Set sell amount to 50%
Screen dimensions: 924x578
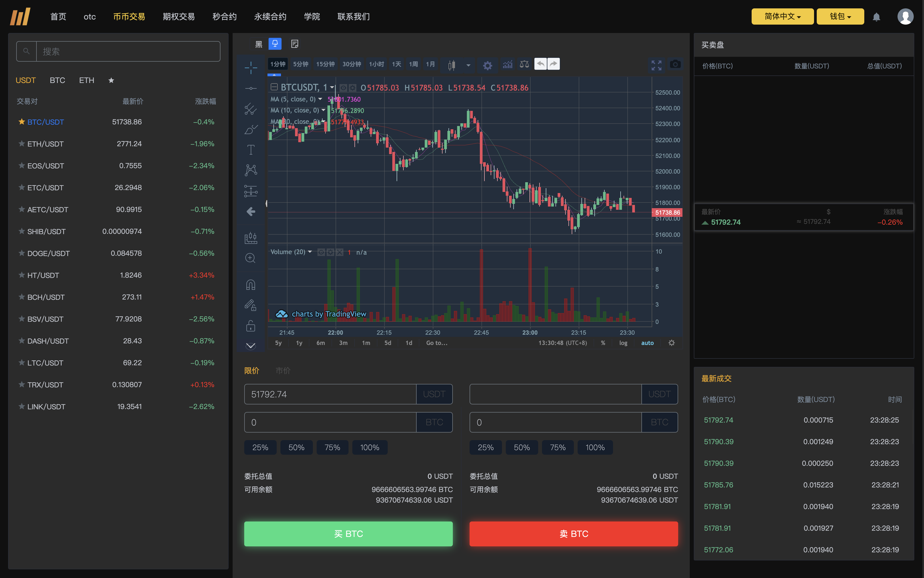click(521, 447)
